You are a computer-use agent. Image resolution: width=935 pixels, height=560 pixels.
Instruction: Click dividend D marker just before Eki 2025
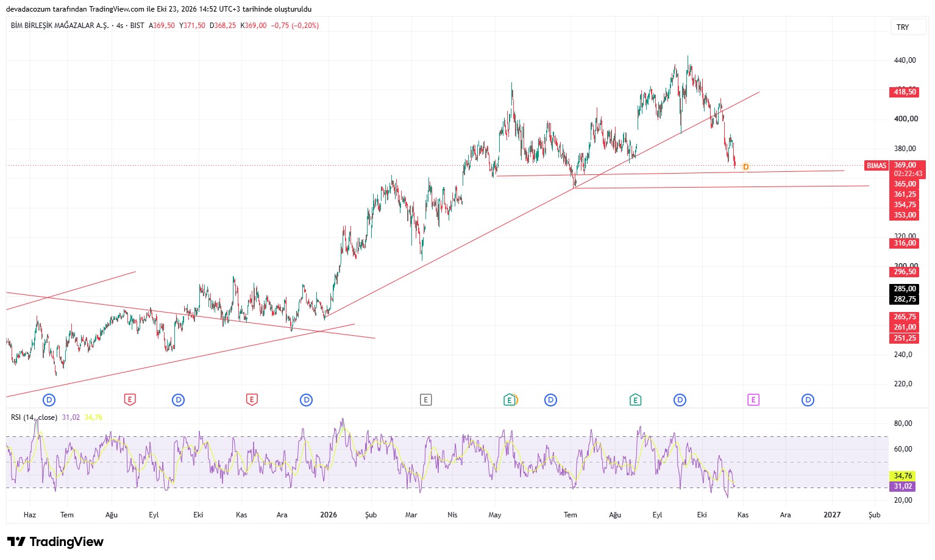point(178,400)
